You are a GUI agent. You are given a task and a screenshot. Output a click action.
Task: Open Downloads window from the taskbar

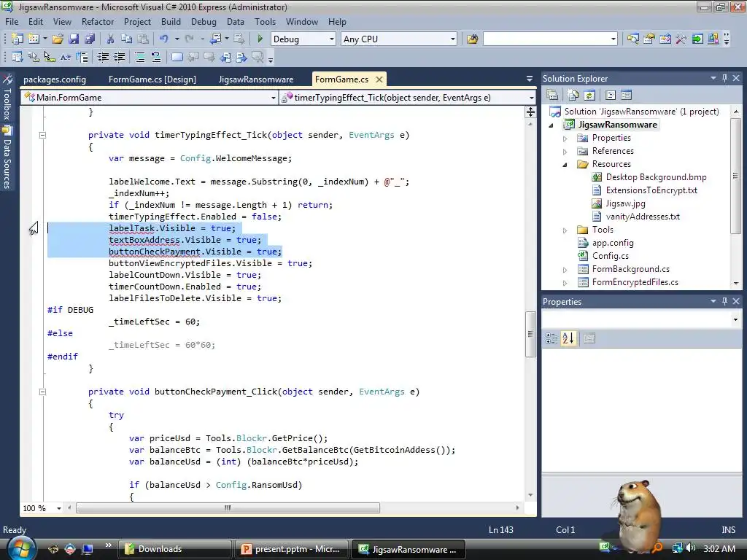tap(174, 549)
